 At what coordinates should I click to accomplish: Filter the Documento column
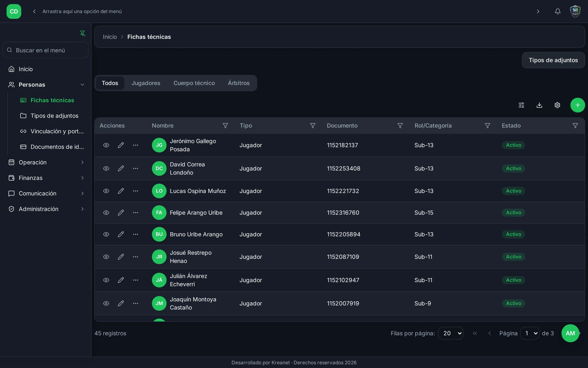tap(400, 126)
